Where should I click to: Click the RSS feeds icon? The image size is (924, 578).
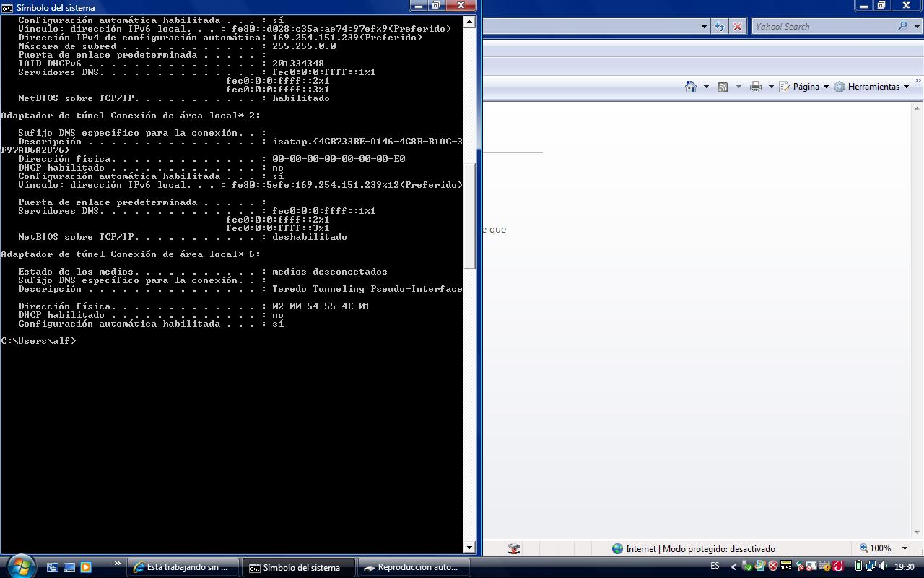pyautogui.click(x=723, y=87)
